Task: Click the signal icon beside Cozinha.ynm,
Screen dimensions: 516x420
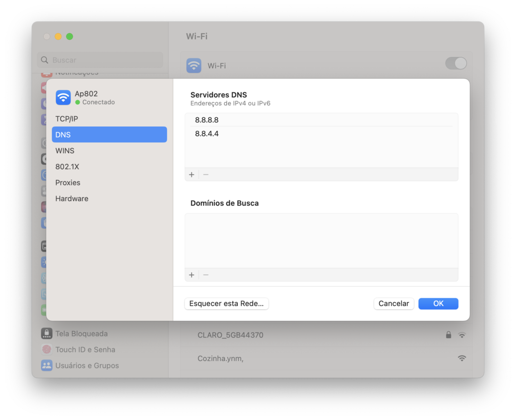Action: 462,358
